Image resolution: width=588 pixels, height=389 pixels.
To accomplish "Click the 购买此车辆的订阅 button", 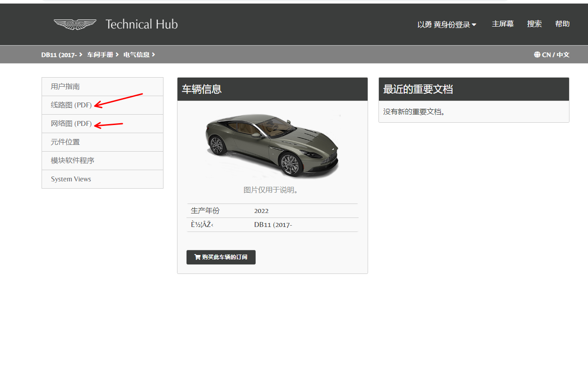I will coord(221,257).
